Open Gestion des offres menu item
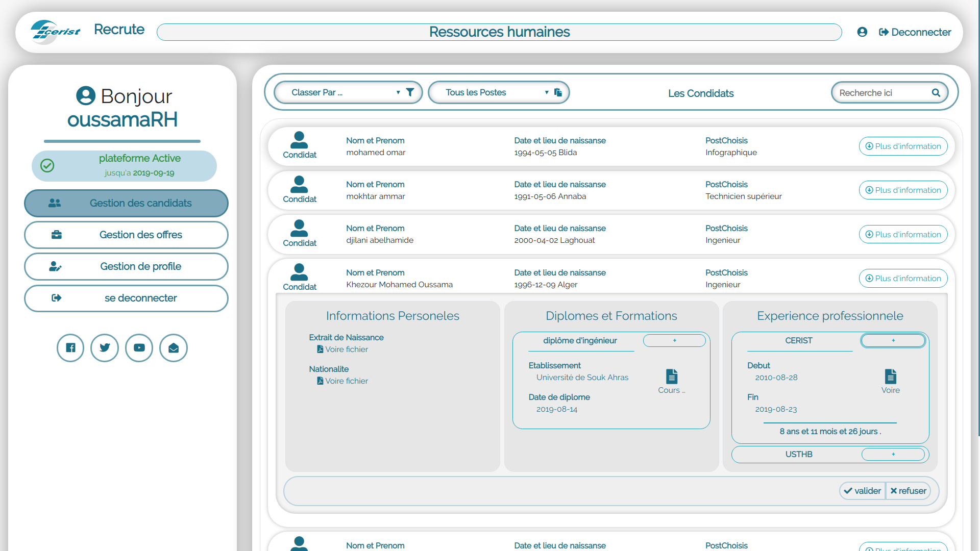The image size is (980, 551). (126, 235)
